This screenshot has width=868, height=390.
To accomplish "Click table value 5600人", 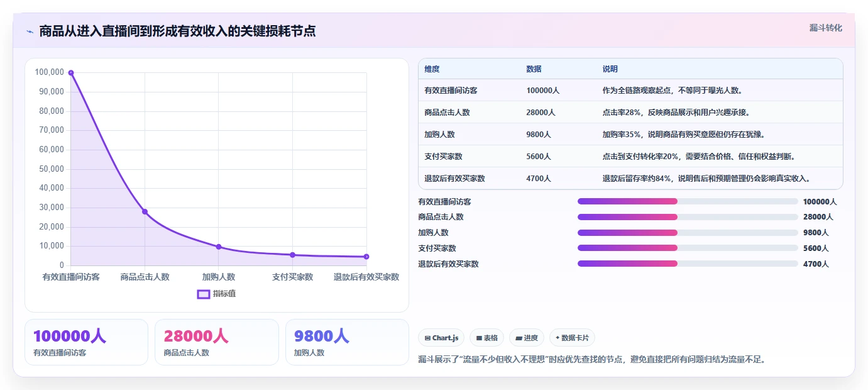I will [539, 157].
